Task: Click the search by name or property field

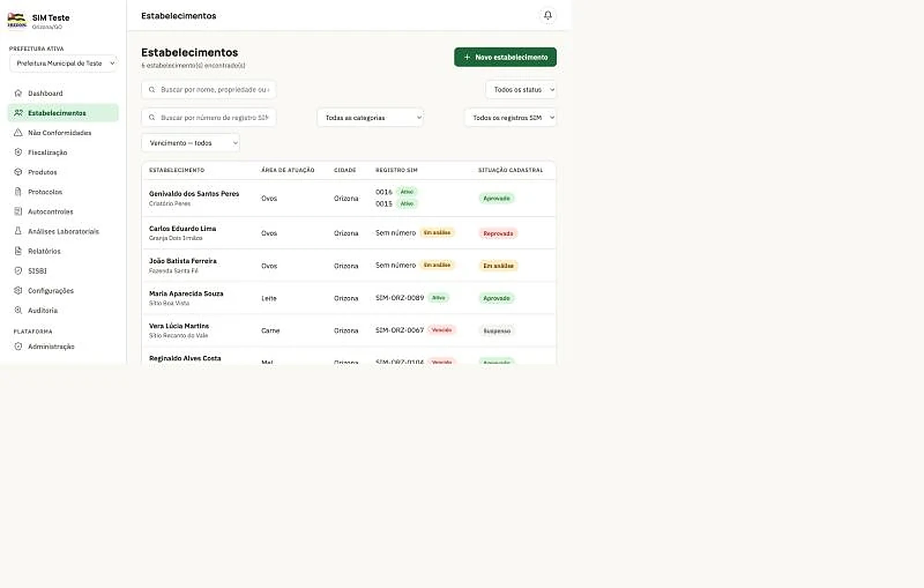Action: (x=209, y=90)
